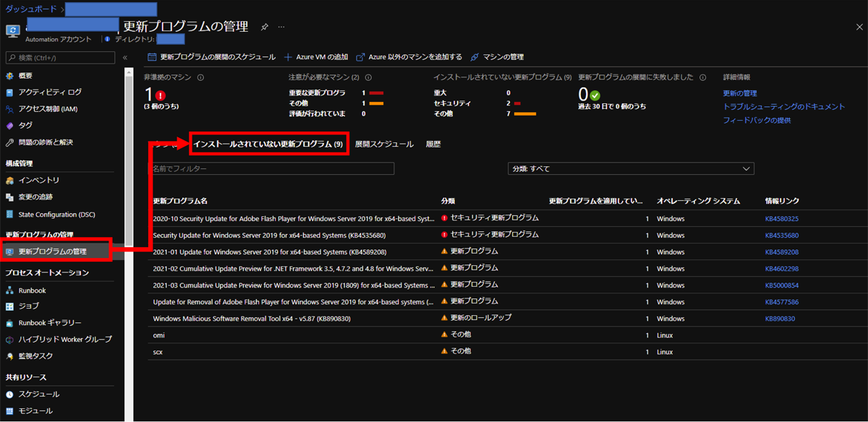
Task: Open the KB4580325 info link
Action: click(x=782, y=219)
